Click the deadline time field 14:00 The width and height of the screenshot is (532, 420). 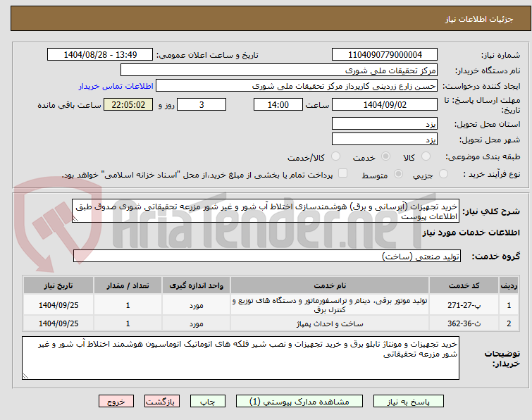tap(278, 104)
